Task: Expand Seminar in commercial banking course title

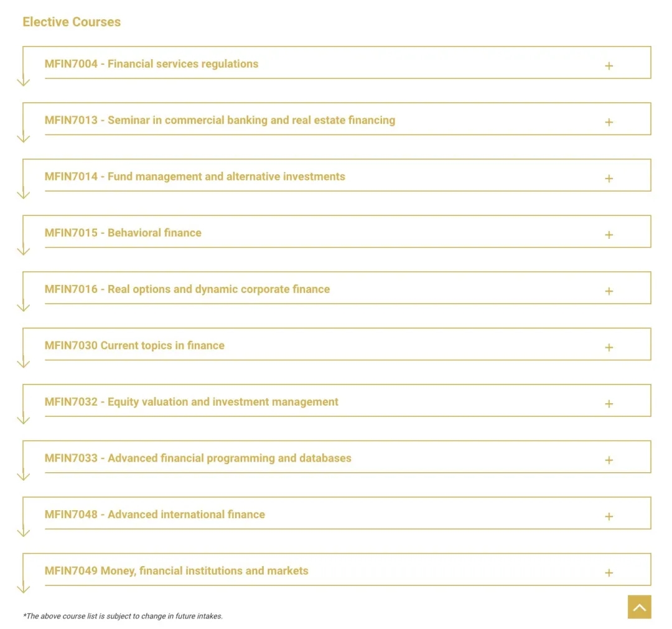Action: [x=220, y=120]
